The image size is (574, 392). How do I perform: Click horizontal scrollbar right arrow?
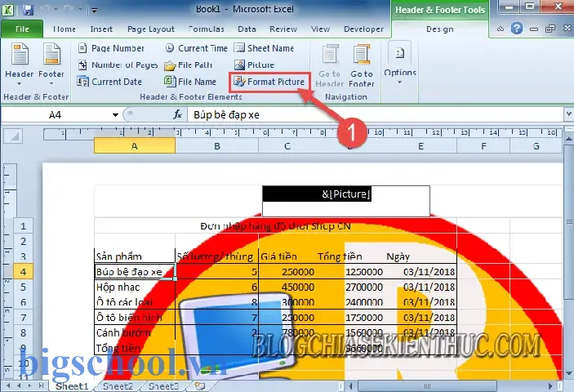(x=550, y=386)
